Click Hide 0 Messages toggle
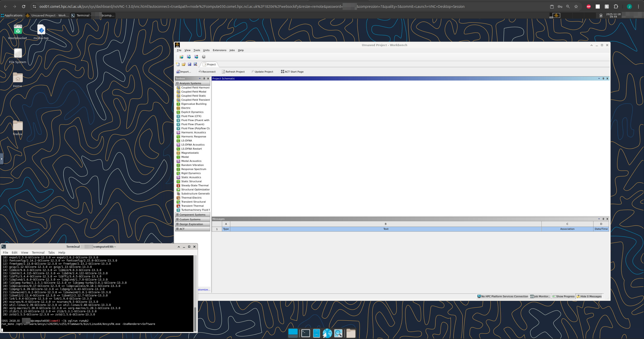The height and width of the screenshot is (339, 644). tap(589, 296)
